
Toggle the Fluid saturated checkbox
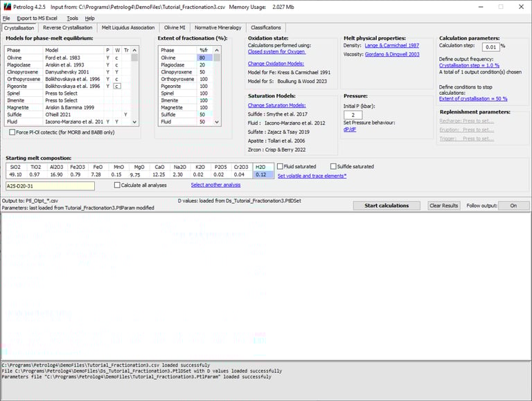coord(280,166)
